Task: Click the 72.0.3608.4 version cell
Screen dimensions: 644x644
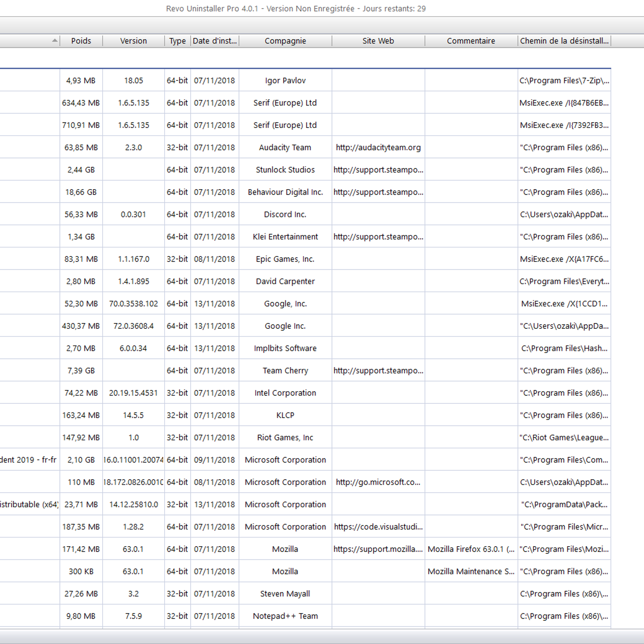Action: [134, 326]
